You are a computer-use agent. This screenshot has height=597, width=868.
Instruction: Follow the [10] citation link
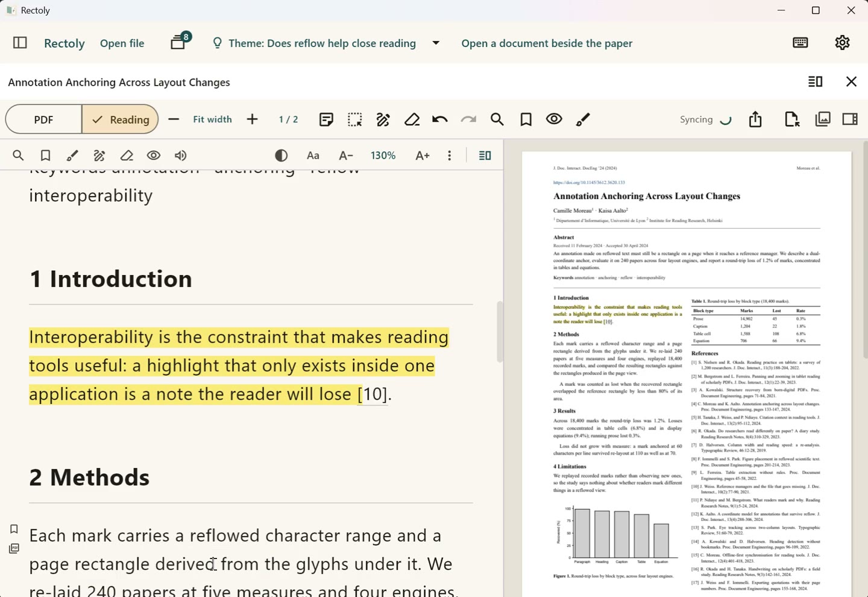372,394
